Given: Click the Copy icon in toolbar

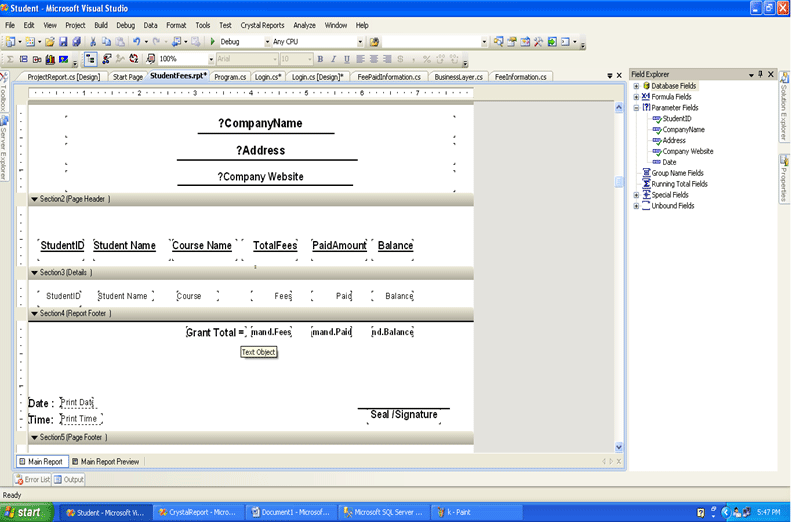Looking at the screenshot, I should (106, 42).
